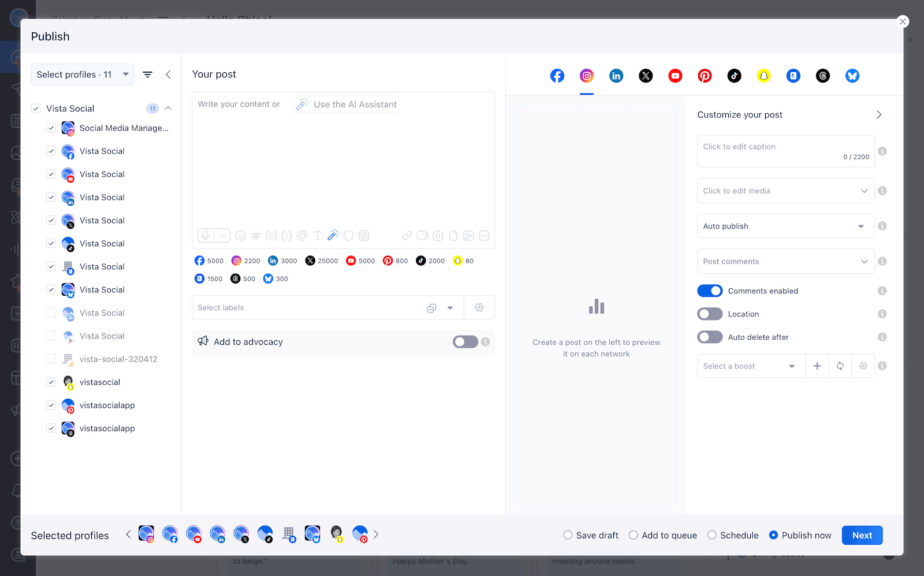
Task: Click the microphone dictation icon
Action: [206, 236]
